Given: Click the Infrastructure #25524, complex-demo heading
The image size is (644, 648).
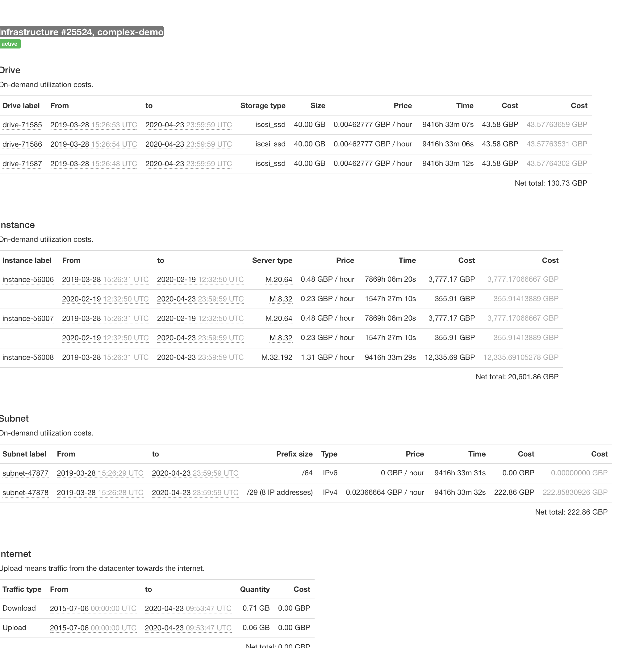Looking at the screenshot, I should 82,32.
